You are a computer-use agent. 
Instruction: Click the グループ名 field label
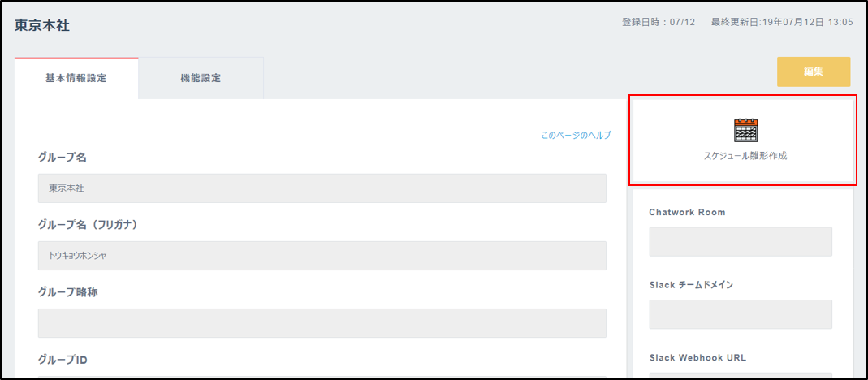[x=63, y=158]
